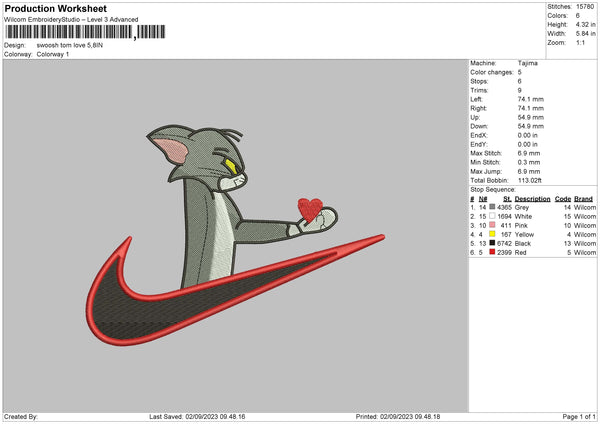Image resolution: width=600 pixels, height=424 pixels.
Task: Click the 'Max Jump:' label
Action: click(486, 171)
